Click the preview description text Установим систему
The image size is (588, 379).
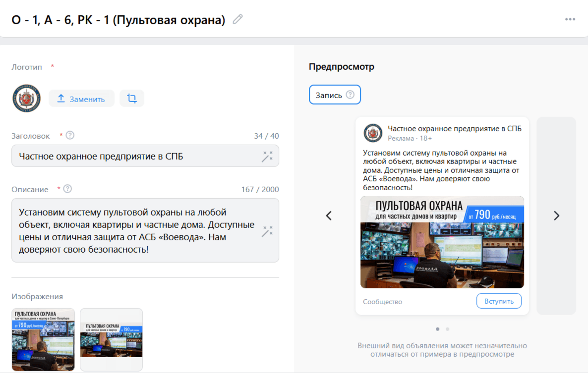pos(441,170)
